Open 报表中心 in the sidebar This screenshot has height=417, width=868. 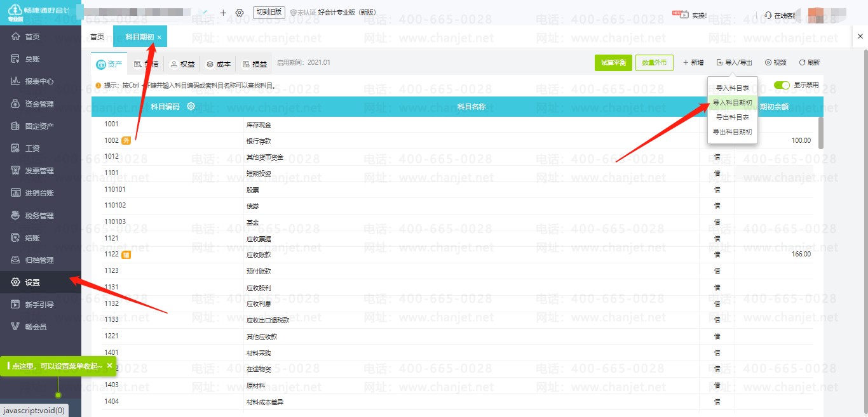[39, 81]
